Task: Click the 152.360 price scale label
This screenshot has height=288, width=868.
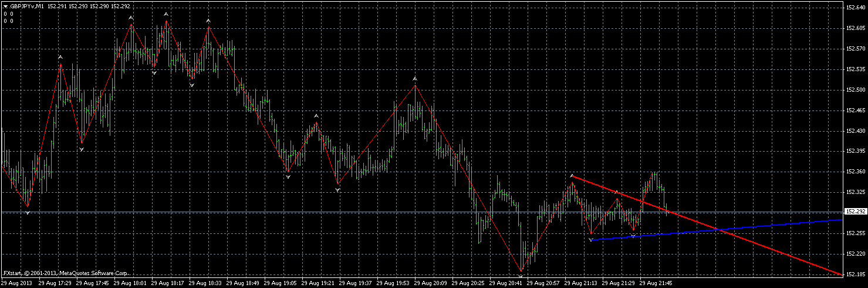Action: tap(856, 172)
